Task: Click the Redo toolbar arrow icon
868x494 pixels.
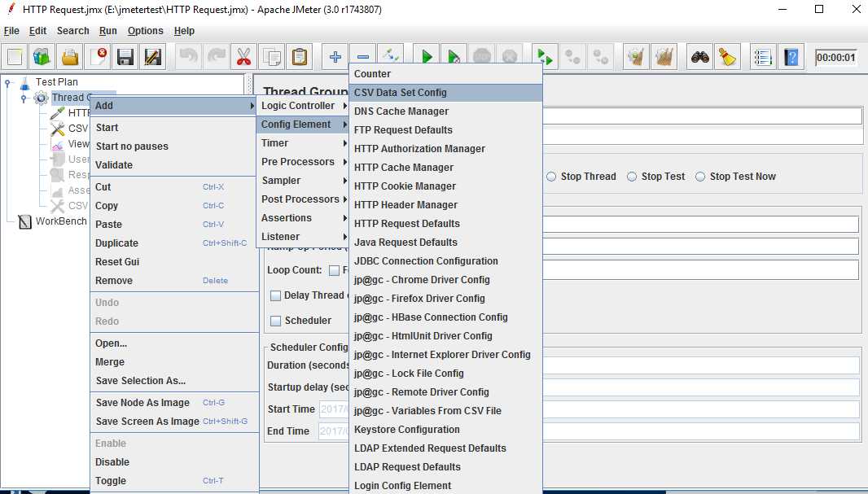Action: (217, 57)
